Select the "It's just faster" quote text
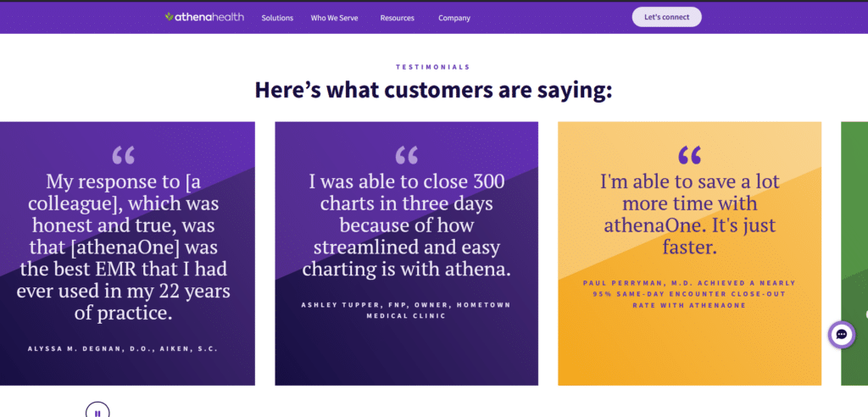868x417 pixels. 689,215
